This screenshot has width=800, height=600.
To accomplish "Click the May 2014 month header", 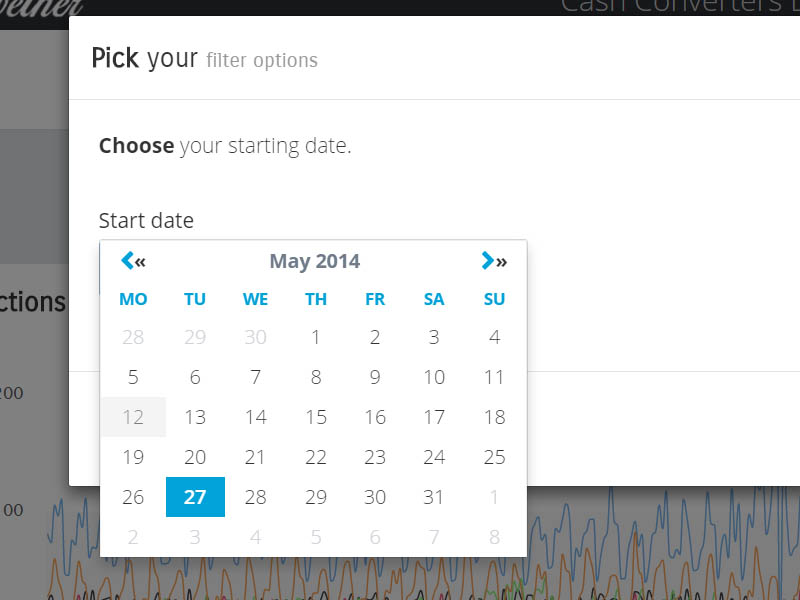I will coord(314,262).
